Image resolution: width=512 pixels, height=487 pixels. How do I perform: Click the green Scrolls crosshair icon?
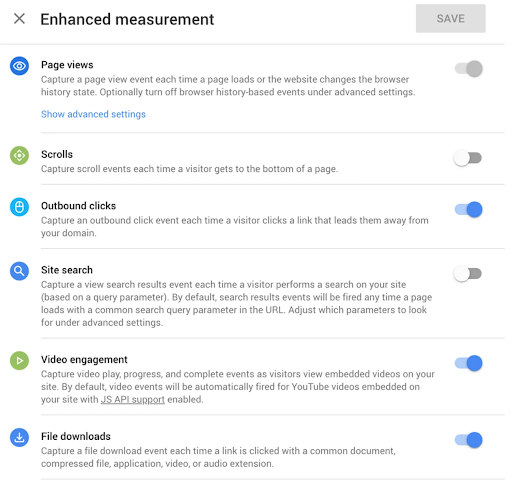coord(19,155)
